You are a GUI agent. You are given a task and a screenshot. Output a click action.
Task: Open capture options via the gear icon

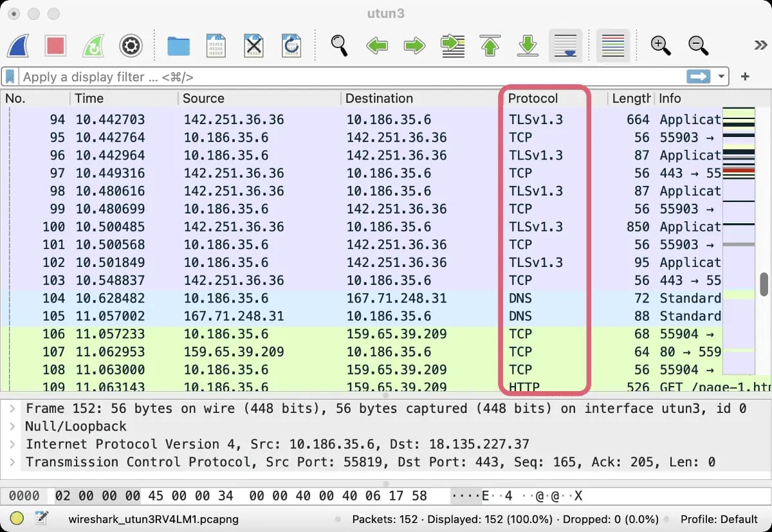[x=131, y=45]
